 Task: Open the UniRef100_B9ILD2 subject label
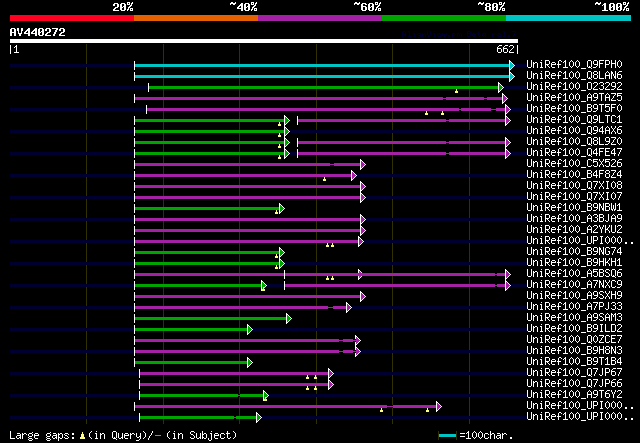pyautogui.click(x=574, y=329)
